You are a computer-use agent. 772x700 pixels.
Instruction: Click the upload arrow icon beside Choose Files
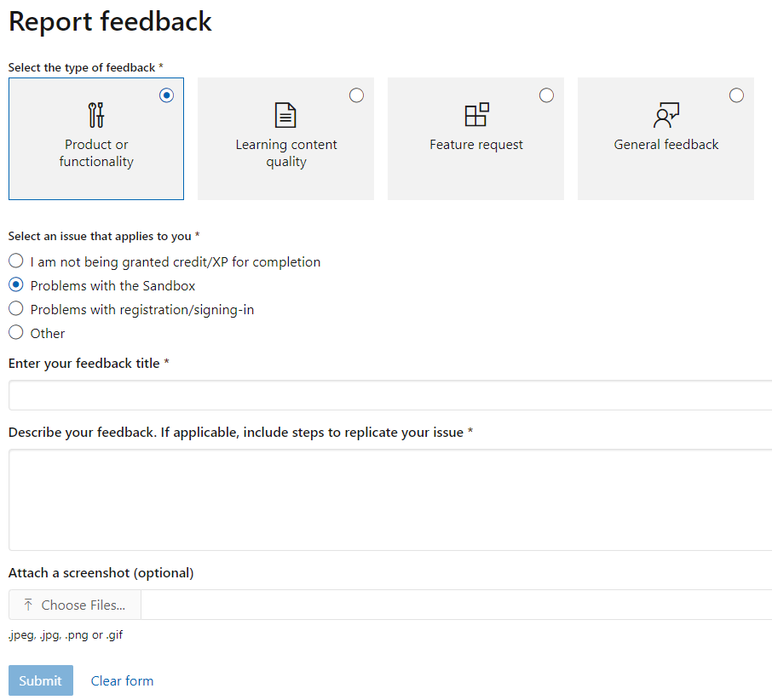(x=28, y=605)
